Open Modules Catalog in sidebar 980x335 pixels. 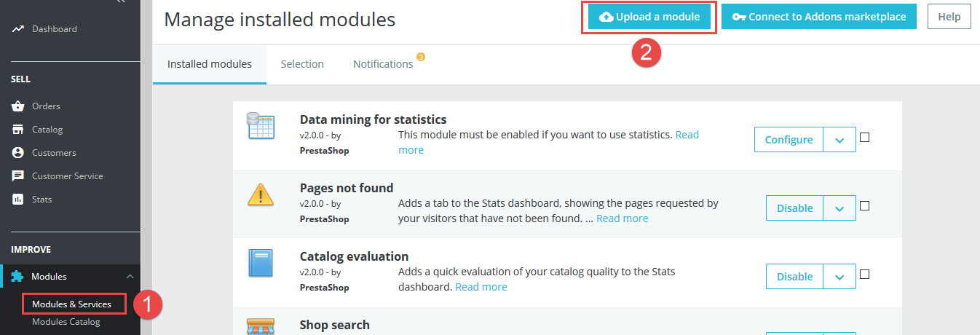click(x=66, y=322)
